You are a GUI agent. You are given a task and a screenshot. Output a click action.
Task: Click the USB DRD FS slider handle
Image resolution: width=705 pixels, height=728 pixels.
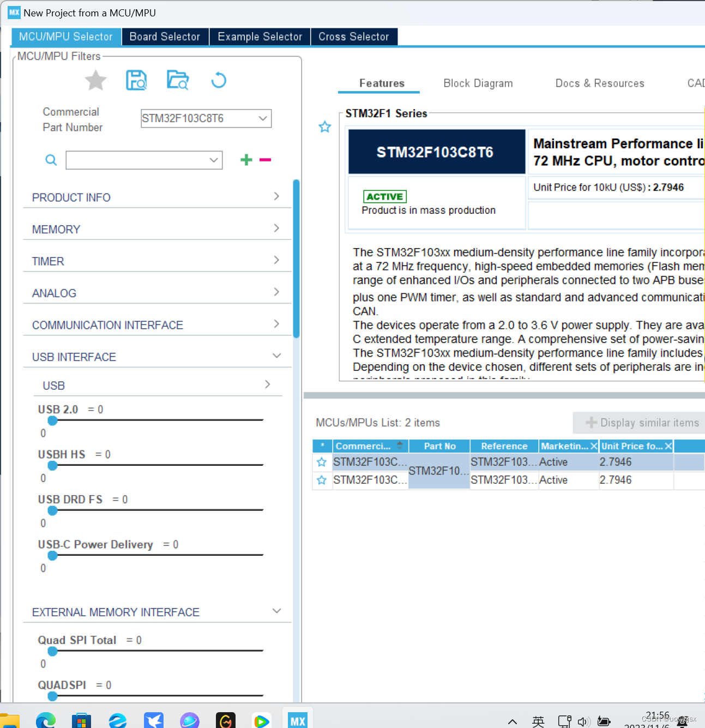click(53, 510)
